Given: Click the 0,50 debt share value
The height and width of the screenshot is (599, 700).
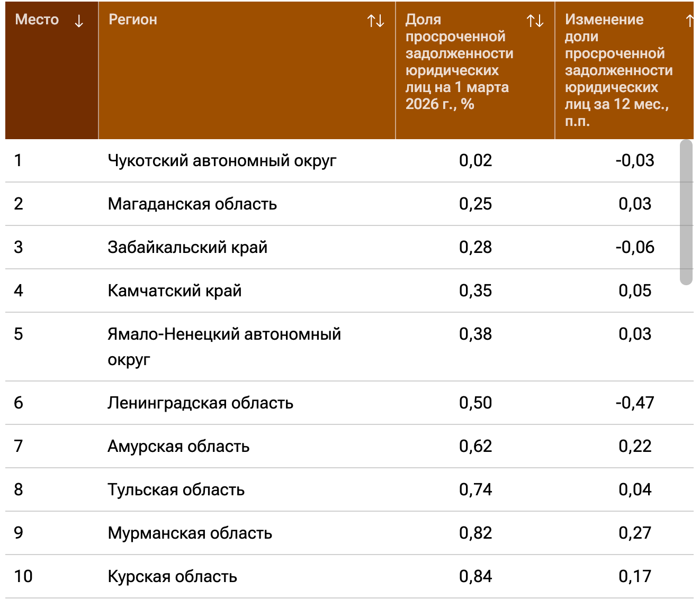Looking at the screenshot, I should 475,403.
